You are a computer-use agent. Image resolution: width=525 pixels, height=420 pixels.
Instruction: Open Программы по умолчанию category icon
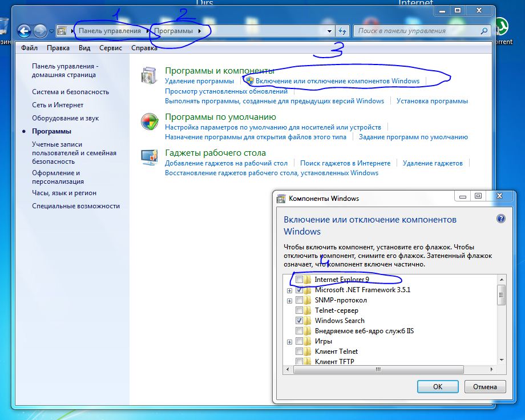(x=150, y=122)
